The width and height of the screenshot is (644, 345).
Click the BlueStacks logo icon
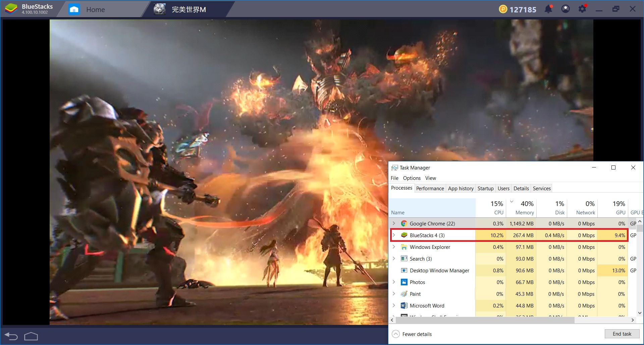click(x=11, y=9)
